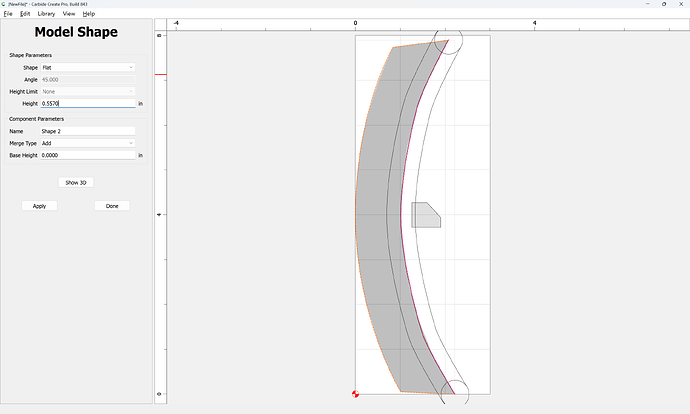This screenshot has height=414, width=690.
Task: Open the Edit menu
Action: pyautogui.click(x=25, y=14)
